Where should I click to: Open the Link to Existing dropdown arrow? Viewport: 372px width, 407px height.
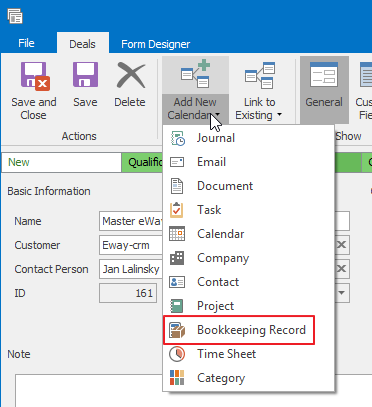[279, 115]
